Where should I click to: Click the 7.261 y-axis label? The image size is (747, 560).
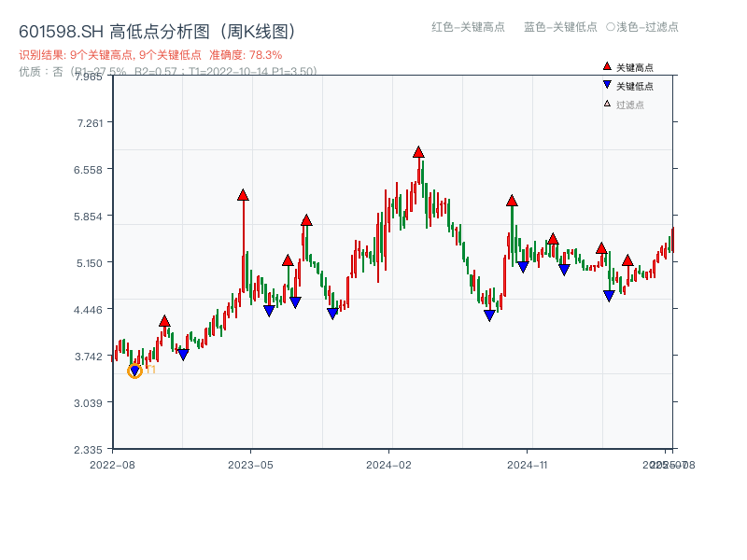(x=90, y=123)
